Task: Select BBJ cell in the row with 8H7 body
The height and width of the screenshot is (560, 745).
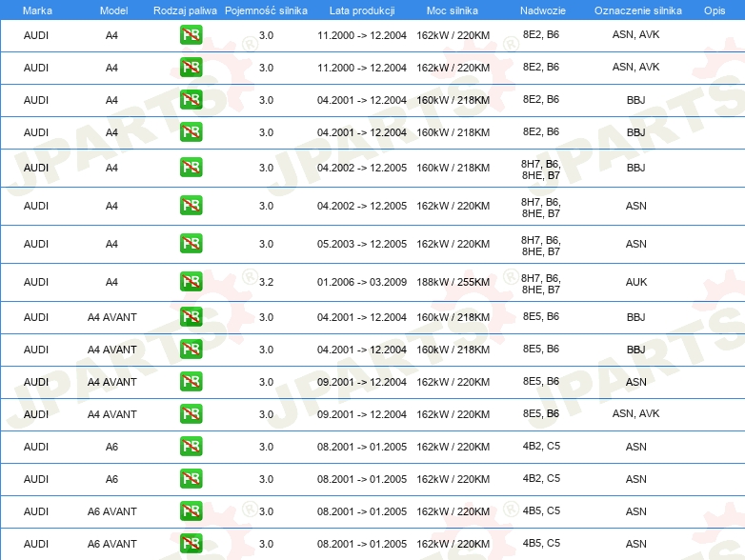Action: [636, 169]
